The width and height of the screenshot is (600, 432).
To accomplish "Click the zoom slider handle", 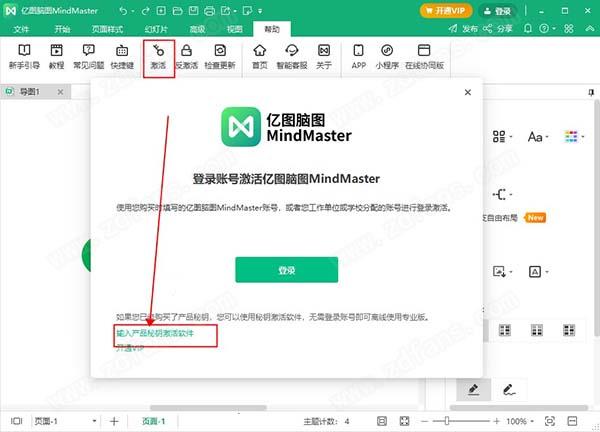I will click(x=447, y=421).
